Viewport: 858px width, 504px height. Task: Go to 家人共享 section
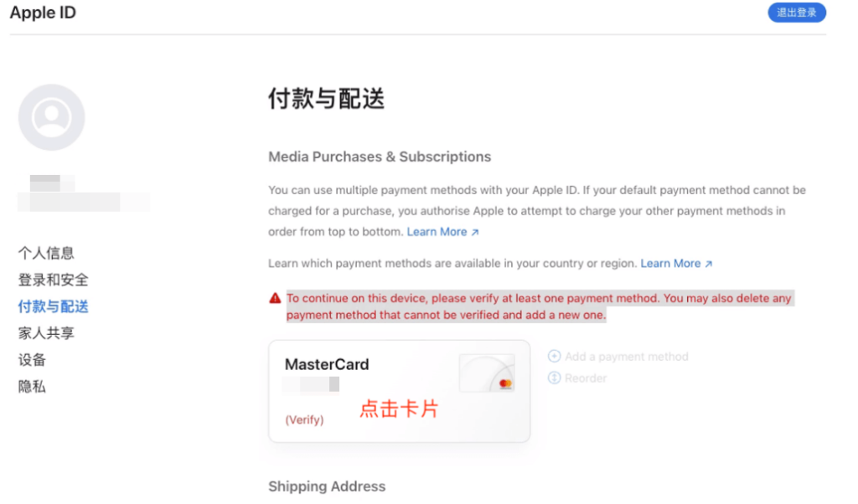coord(46,333)
